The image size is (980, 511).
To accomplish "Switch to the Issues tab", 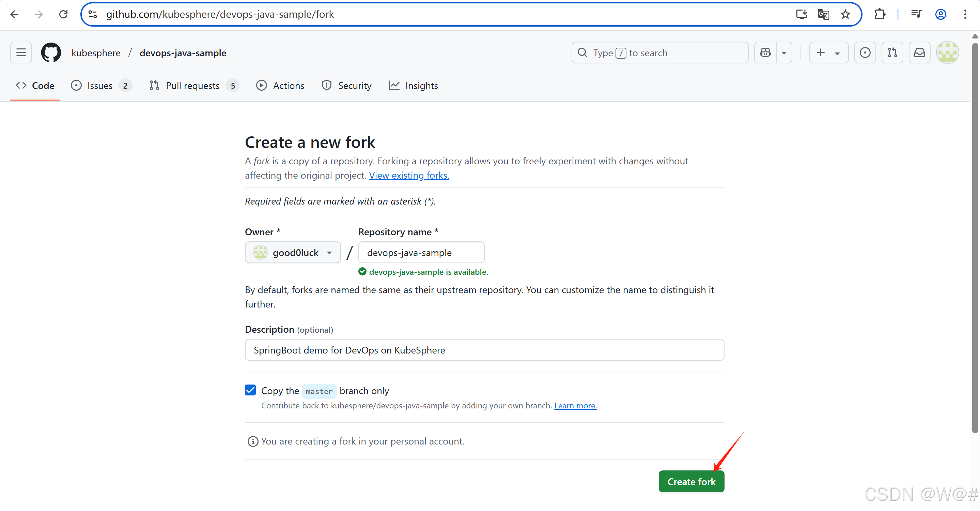I will click(101, 86).
